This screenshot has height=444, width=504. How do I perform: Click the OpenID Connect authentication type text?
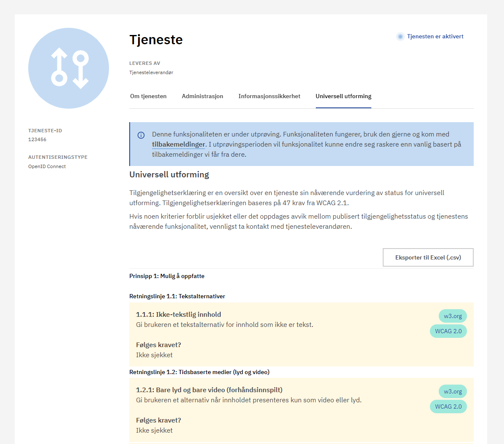(x=47, y=166)
